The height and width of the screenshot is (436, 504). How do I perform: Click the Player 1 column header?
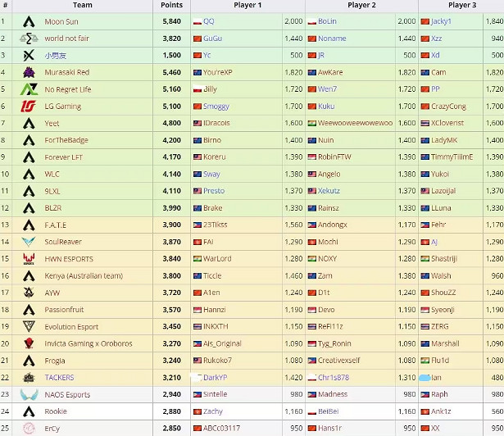tap(247, 5)
